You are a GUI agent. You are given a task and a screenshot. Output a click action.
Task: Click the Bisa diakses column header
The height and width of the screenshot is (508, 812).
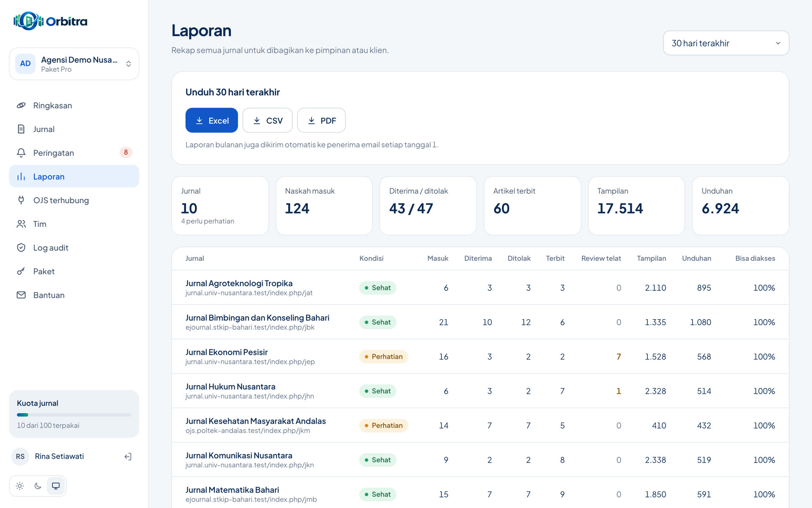pyautogui.click(x=755, y=258)
